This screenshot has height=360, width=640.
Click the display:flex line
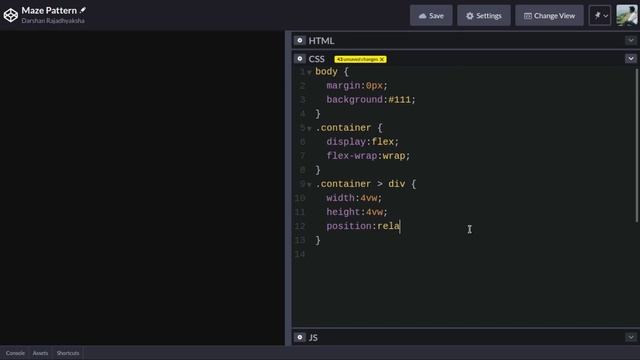coord(362,142)
